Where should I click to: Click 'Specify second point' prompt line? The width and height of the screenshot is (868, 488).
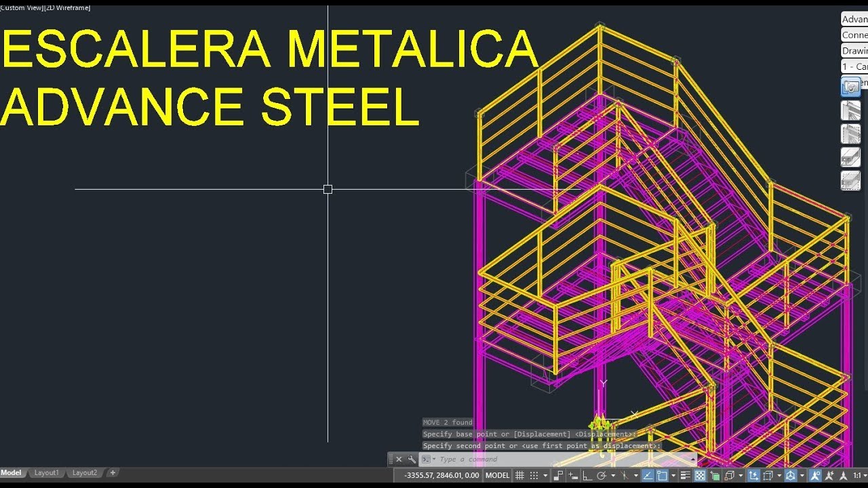541,446
